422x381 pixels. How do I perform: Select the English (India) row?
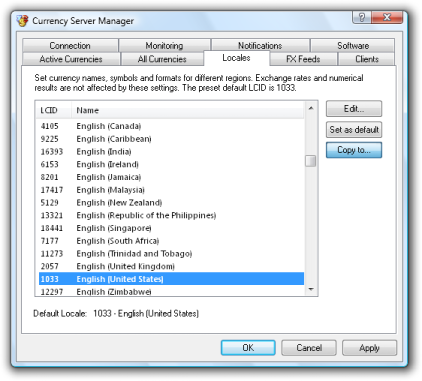pyautogui.click(x=171, y=151)
